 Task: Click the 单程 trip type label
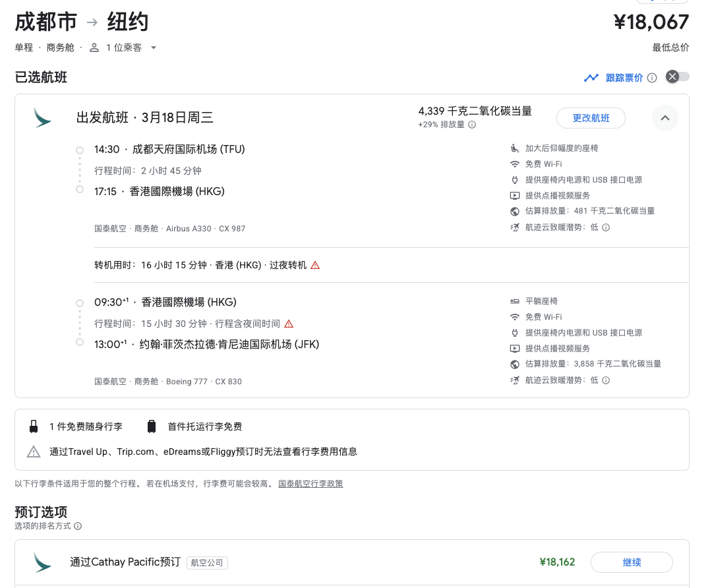pyautogui.click(x=24, y=47)
